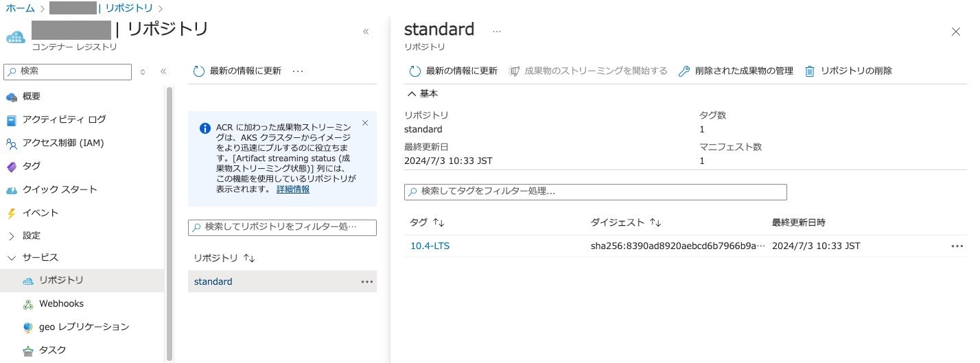
Task: Click the info icon in the banner
Action: (205, 128)
